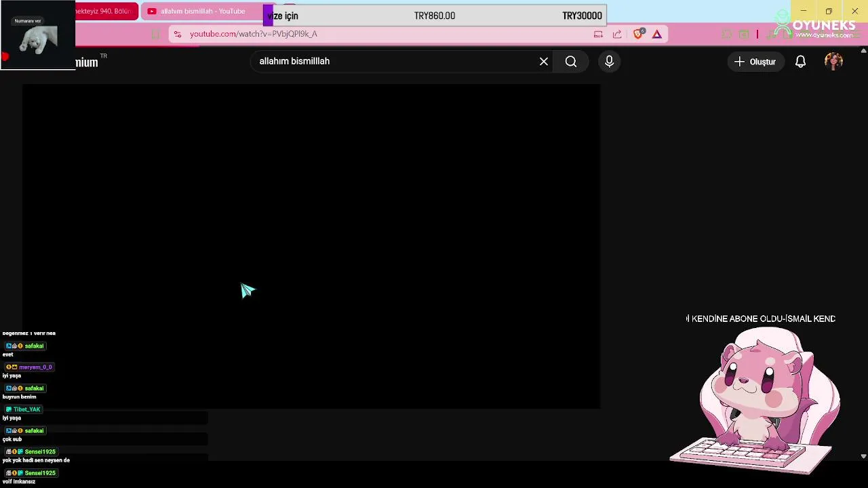This screenshot has width=868, height=488.
Task: Click the Brave Shields lion icon
Action: [x=638, y=34]
